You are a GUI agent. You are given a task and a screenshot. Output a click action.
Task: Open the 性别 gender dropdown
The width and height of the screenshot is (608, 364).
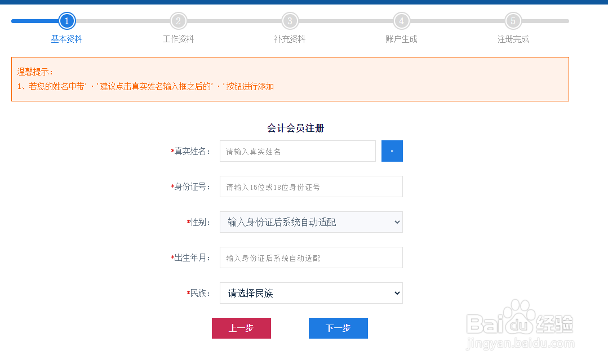pyautogui.click(x=311, y=222)
